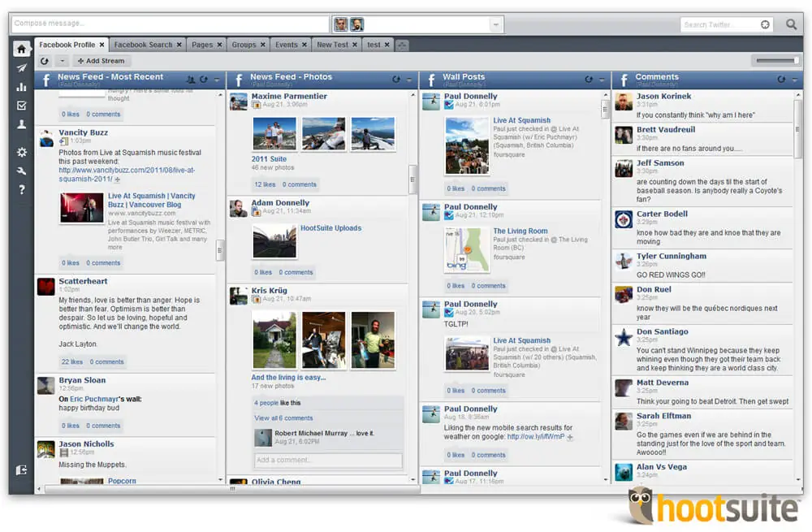812x532 pixels.
Task: Open the Help question mark icon
Action: 21,189
